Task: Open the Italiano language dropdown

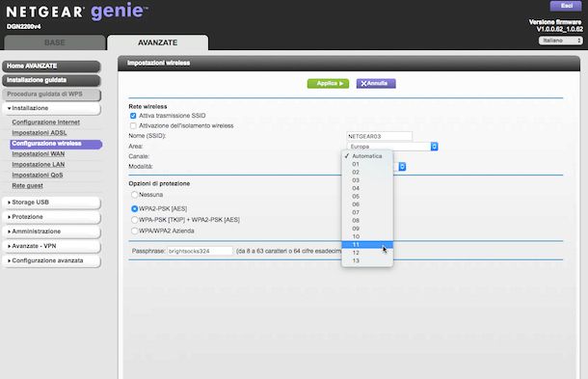Action: coord(561,41)
